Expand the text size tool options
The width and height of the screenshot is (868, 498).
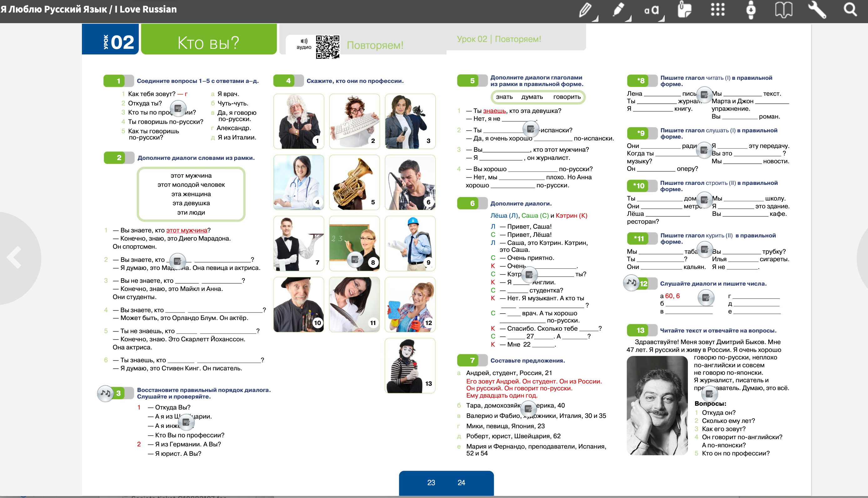(x=662, y=19)
